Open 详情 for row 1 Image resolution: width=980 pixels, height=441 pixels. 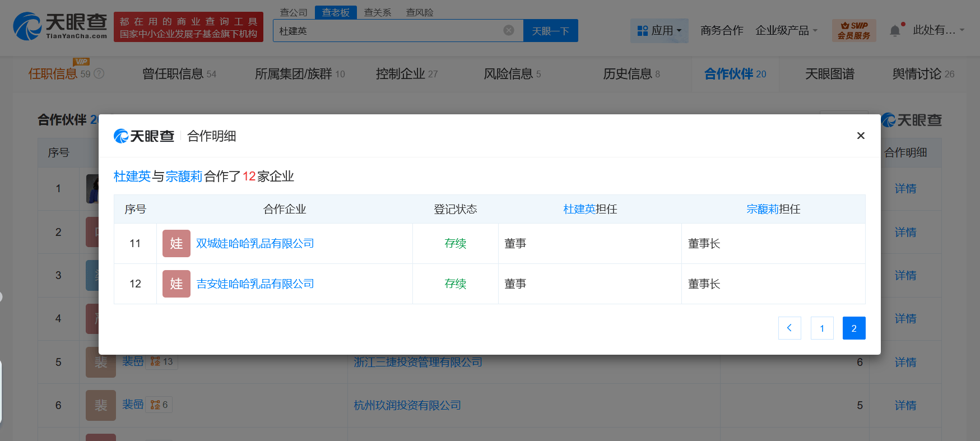905,188
